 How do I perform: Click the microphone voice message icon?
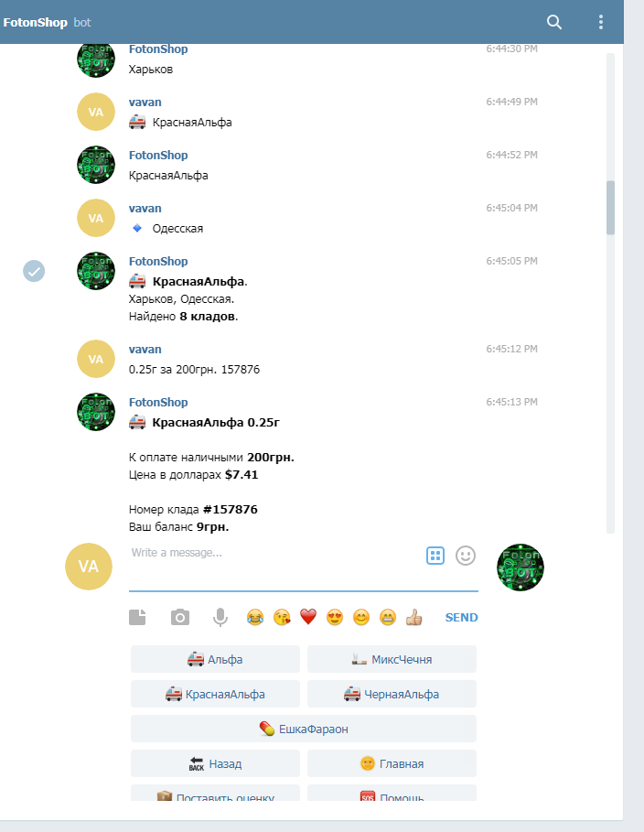coord(220,617)
